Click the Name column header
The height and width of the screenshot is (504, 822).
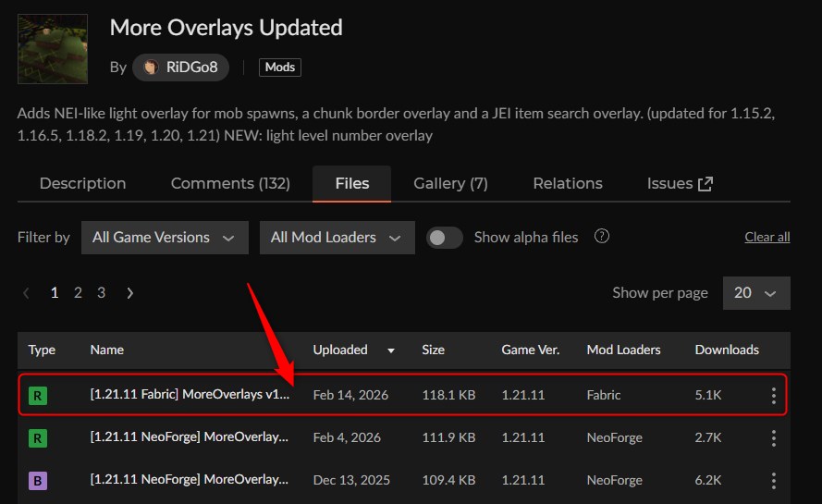tap(107, 350)
